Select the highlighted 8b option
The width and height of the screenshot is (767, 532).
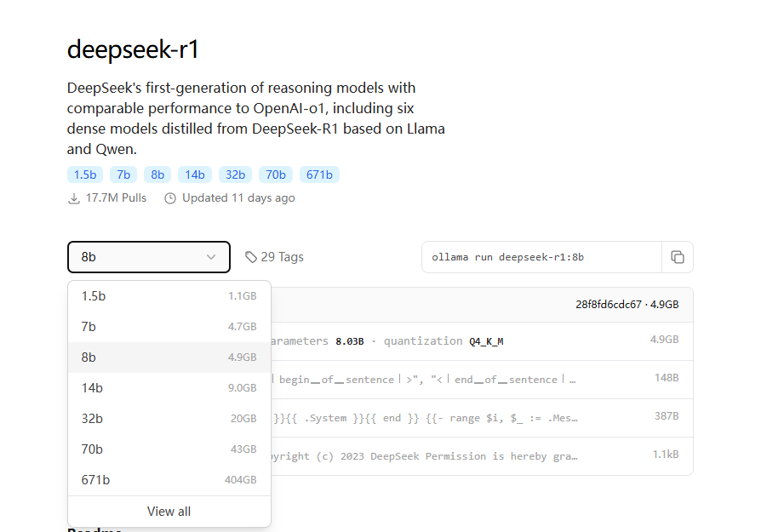tap(169, 358)
